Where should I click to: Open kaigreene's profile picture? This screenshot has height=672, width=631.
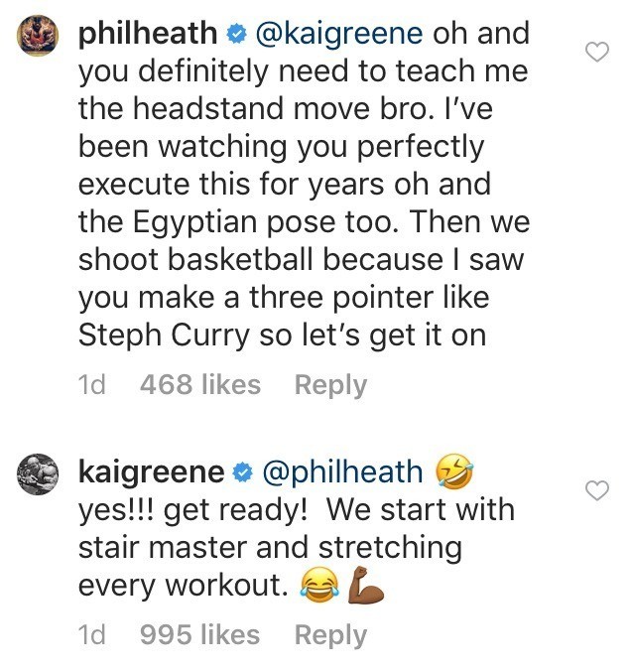(40, 478)
